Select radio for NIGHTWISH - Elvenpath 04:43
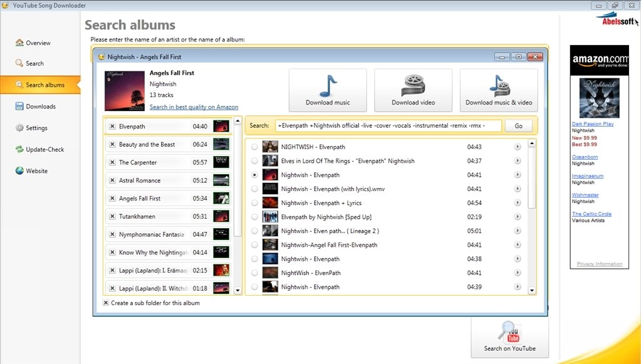641x364 pixels. tap(254, 147)
